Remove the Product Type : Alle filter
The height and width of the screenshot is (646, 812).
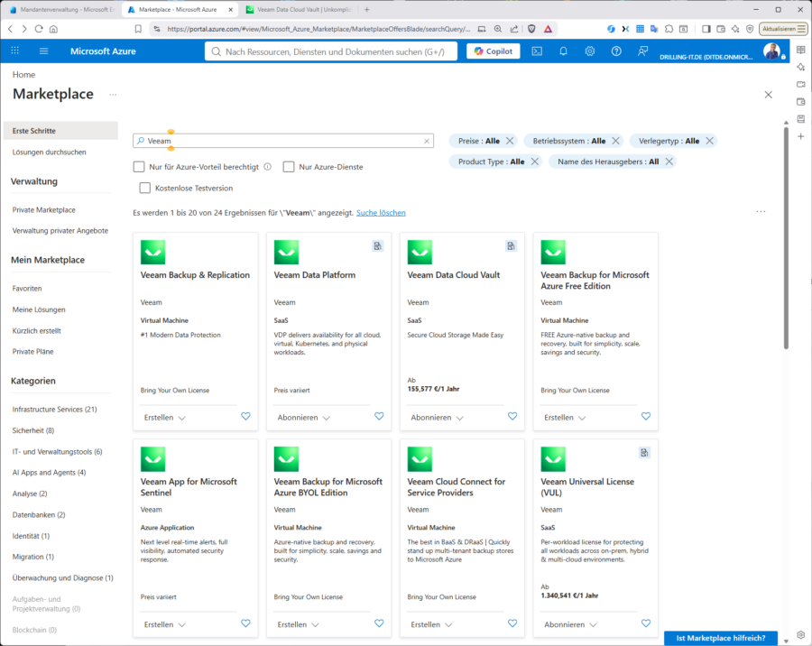535,161
